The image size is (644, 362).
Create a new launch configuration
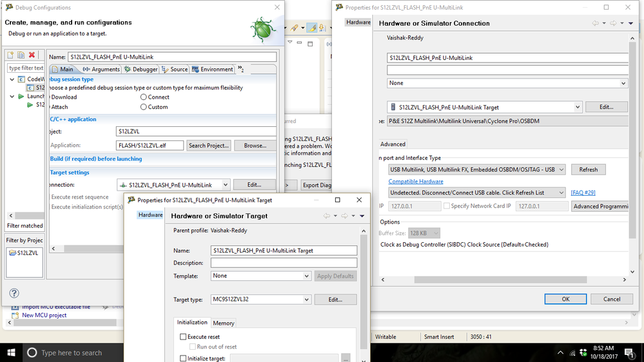point(11,55)
